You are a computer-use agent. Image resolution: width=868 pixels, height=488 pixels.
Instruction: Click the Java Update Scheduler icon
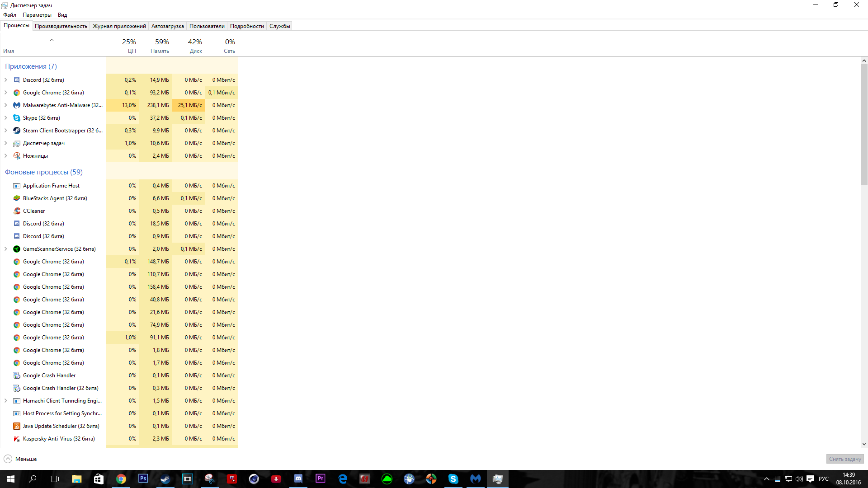tap(17, 426)
